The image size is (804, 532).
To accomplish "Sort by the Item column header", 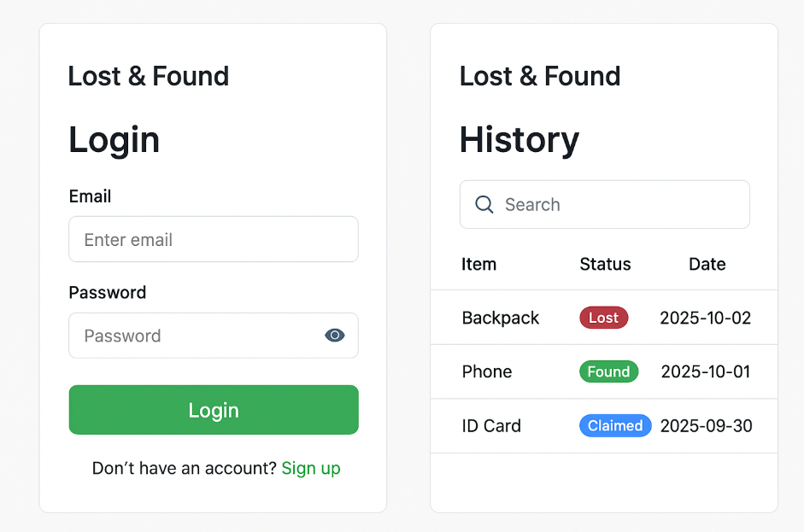I will click(478, 264).
